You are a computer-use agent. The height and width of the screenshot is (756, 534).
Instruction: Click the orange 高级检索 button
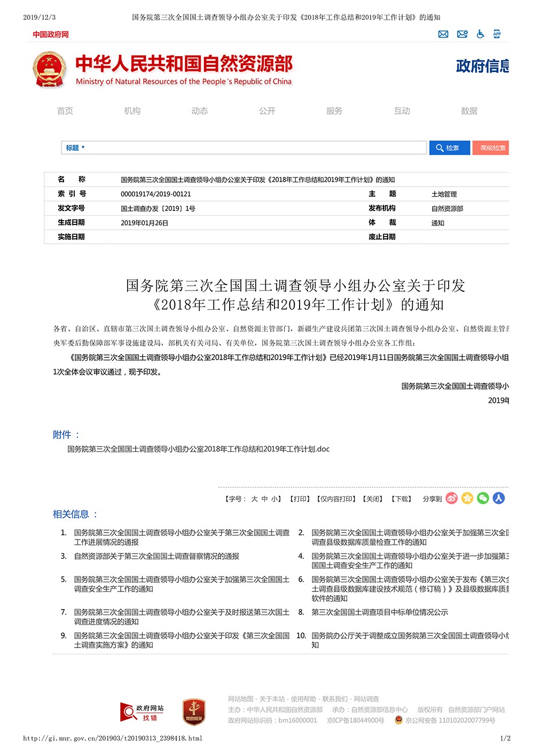491,148
